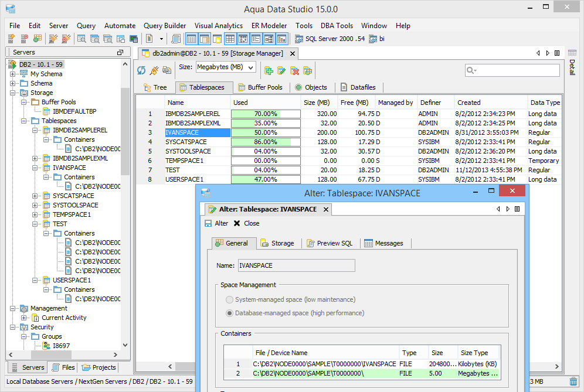Click the previous tab arrow in the Alter dialog
This screenshot has width=584, height=392.
pyautogui.click(x=498, y=209)
